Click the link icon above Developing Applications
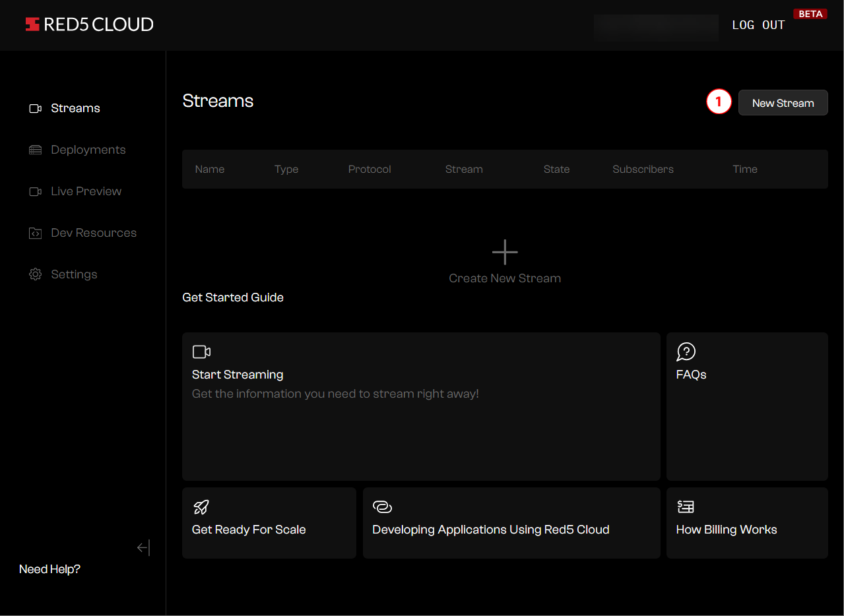The width and height of the screenshot is (844, 616). [382, 507]
